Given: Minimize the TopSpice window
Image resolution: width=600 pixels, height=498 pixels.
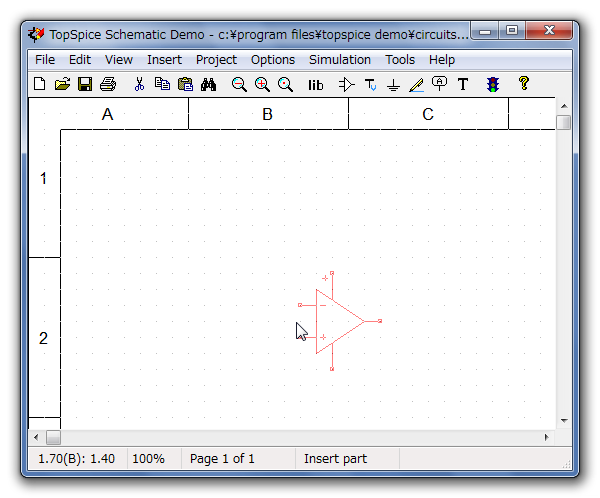Looking at the screenshot, I should (x=485, y=31).
